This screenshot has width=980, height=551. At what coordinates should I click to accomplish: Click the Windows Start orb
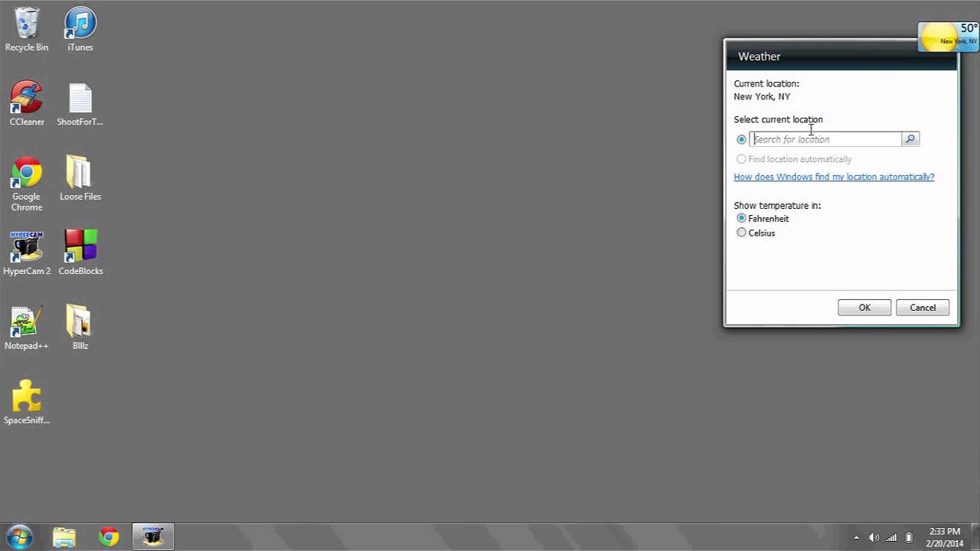tap(17, 536)
